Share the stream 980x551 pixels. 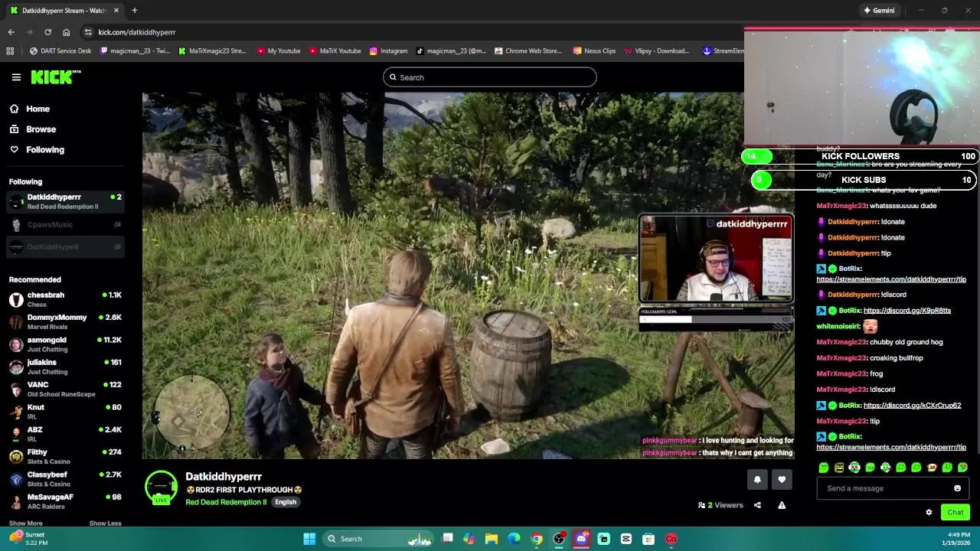757,505
